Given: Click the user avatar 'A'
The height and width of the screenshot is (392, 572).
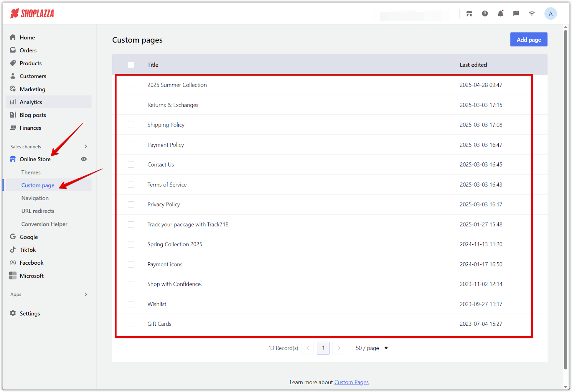Looking at the screenshot, I should tap(550, 14).
